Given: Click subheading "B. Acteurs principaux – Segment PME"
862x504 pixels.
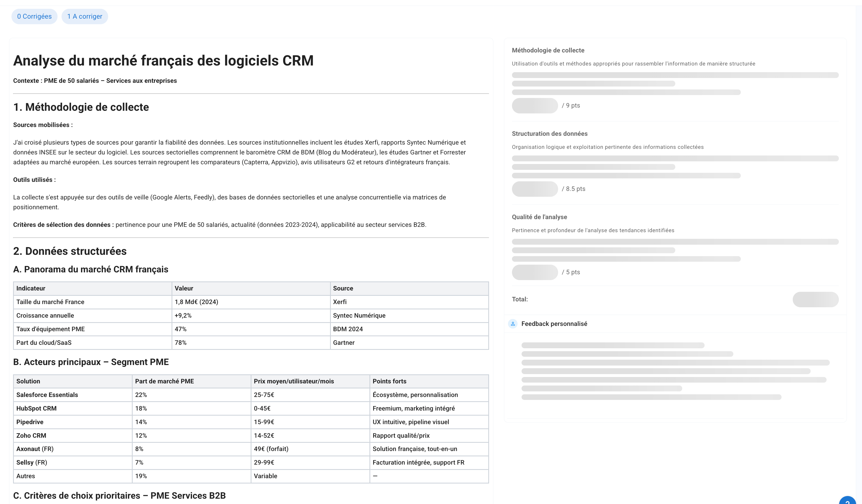Looking at the screenshot, I should [x=91, y=362].
